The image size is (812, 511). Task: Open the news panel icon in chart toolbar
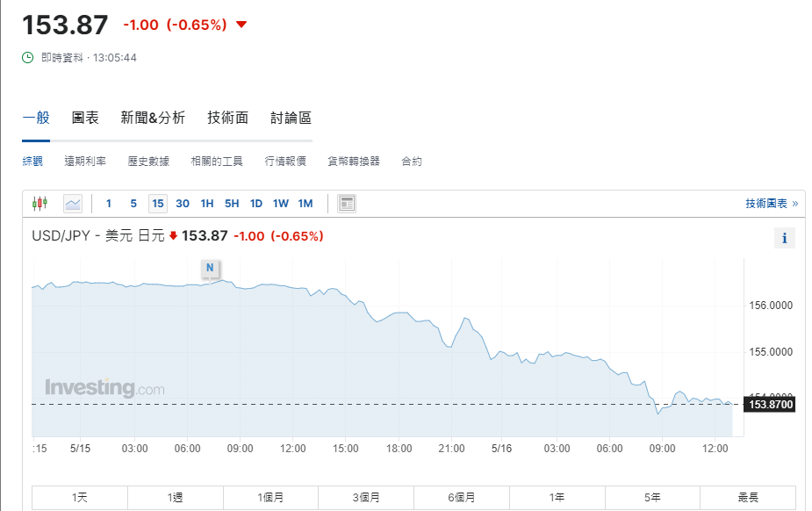pyautogui.click(x=347, y=204)
